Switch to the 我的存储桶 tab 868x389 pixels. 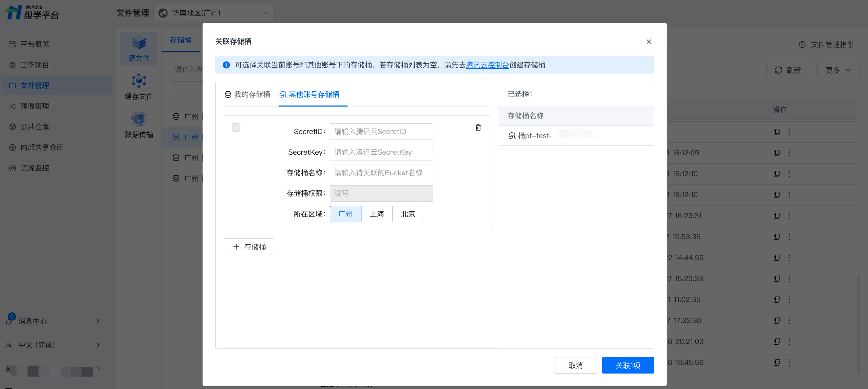[x=247, y=95]
